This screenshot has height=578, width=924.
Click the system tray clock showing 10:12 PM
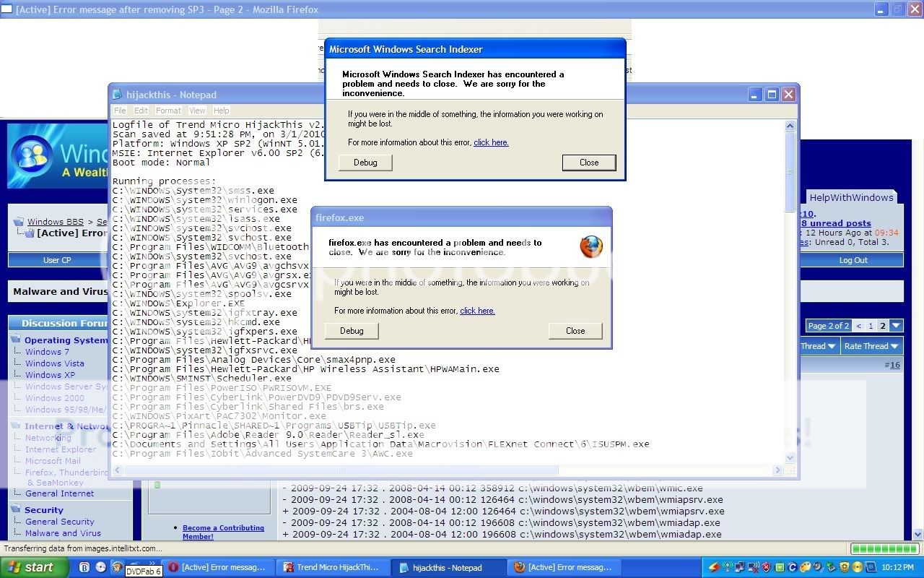pos(897,567)
